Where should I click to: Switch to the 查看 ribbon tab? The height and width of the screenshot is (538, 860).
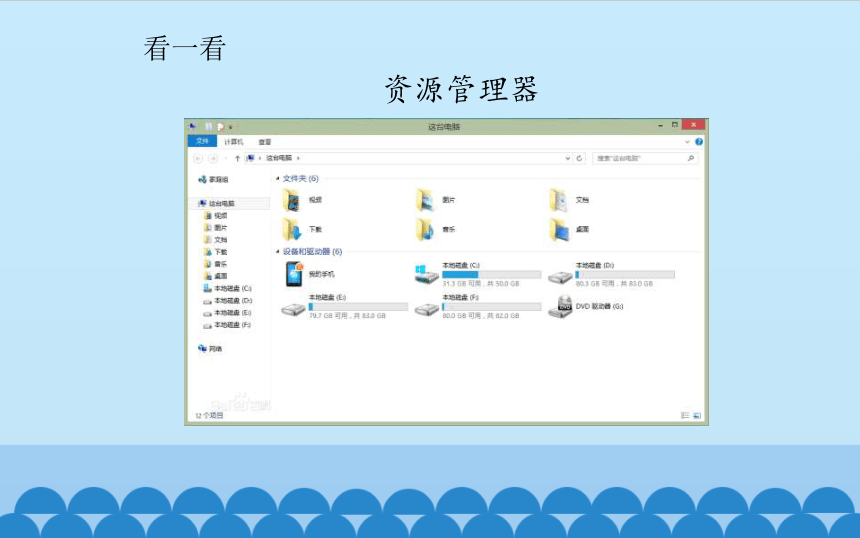pos(265,142)
